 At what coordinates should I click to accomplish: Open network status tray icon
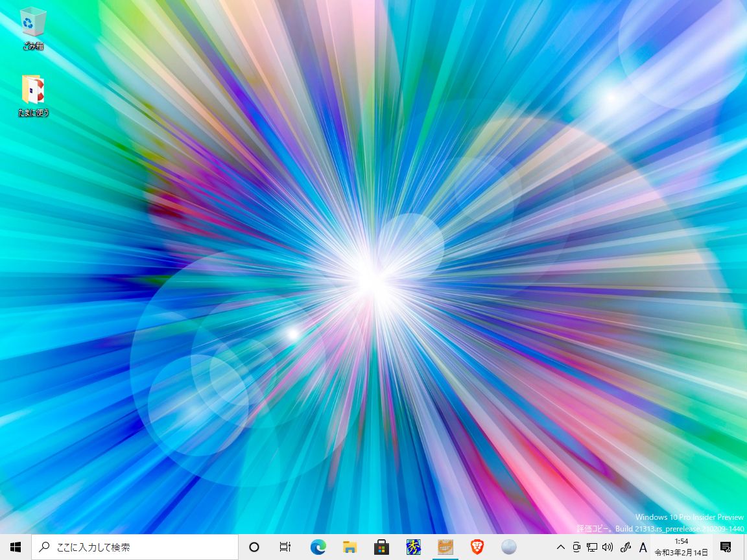tap(592, 547)
